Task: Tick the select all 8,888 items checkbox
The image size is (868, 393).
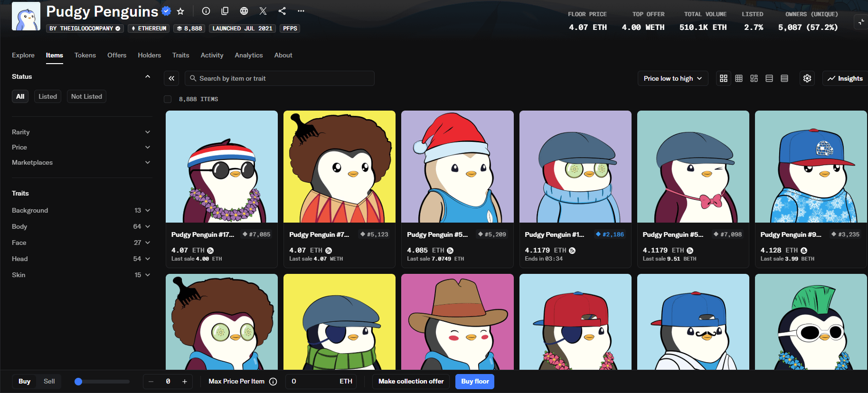Action: tap(168, 99)
